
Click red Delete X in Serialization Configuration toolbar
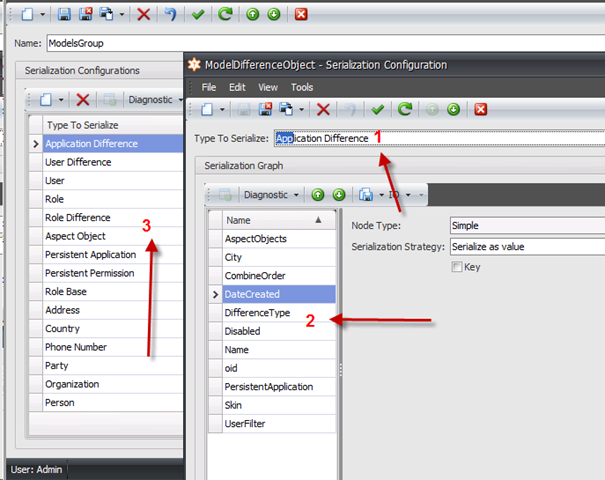click(323, 110)
